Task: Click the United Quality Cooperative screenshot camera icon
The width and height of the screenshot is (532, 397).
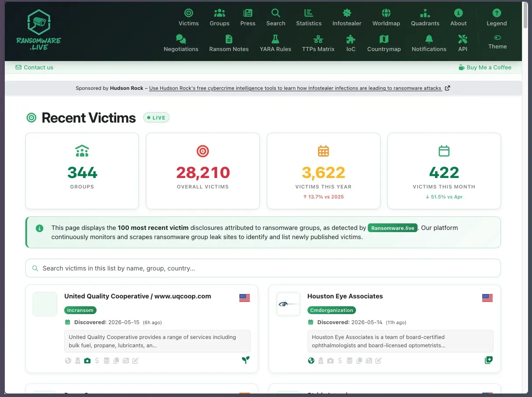Action: click(x=87, y=361)
